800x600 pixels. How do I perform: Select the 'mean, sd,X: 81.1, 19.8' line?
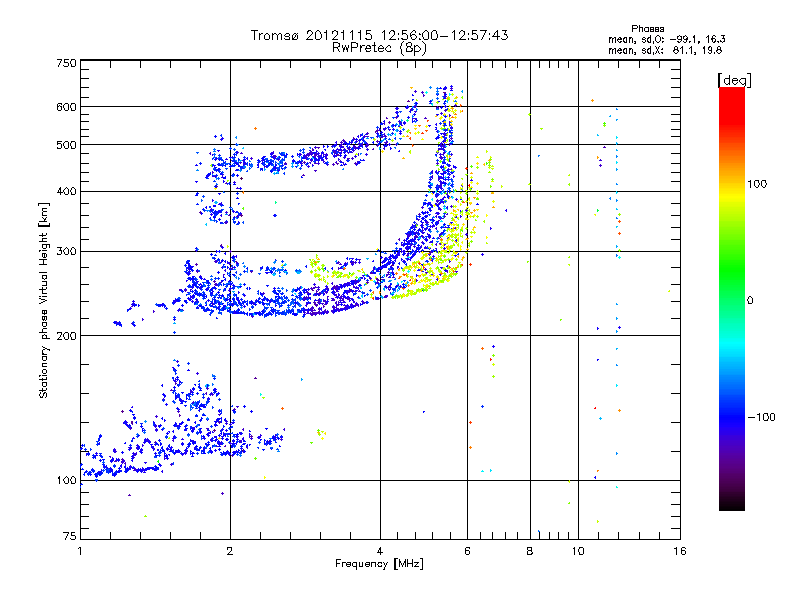tap(665, 50)
